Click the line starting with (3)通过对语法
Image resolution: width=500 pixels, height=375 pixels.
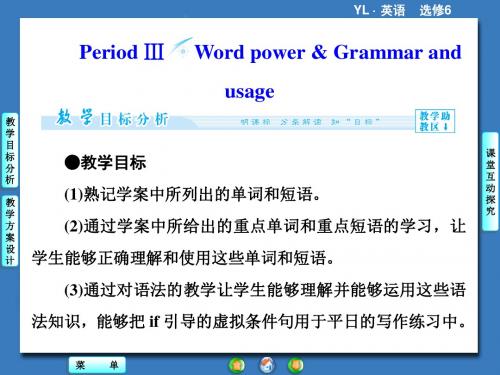tap(265, 290)
